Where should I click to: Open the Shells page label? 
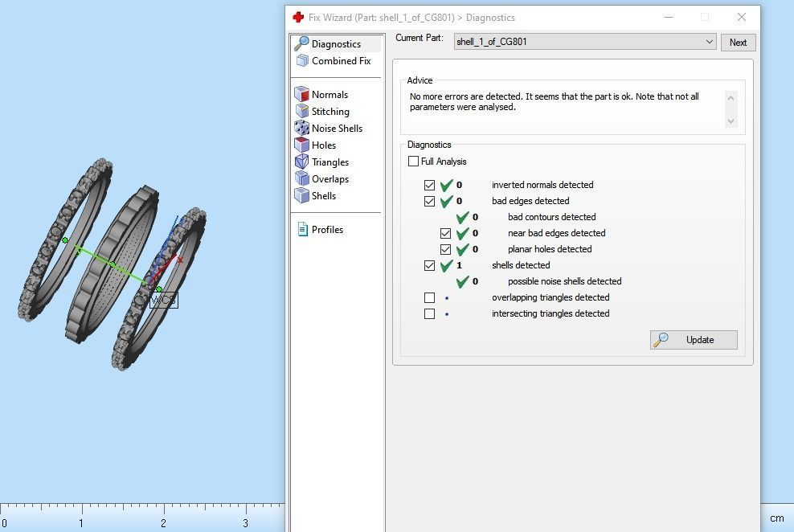pos(324,196)
